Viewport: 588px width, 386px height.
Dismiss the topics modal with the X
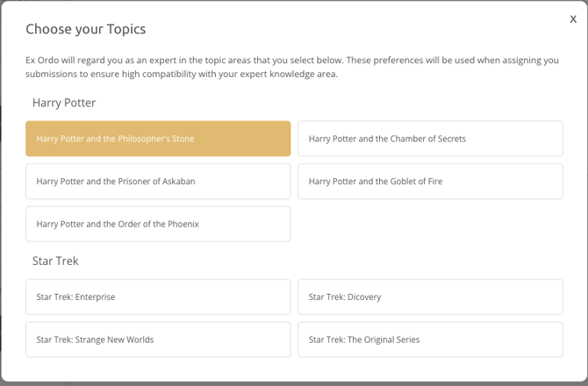point(573,19)
